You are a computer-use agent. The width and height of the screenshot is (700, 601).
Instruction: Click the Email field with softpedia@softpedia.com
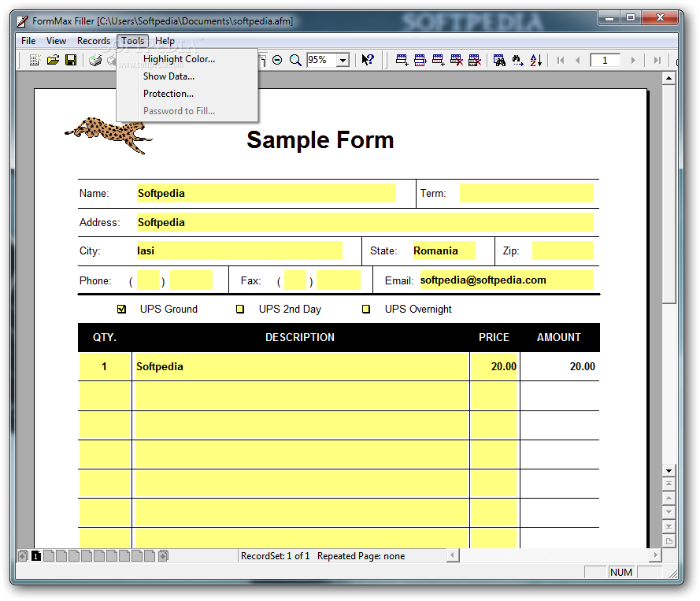click(507, 280)
